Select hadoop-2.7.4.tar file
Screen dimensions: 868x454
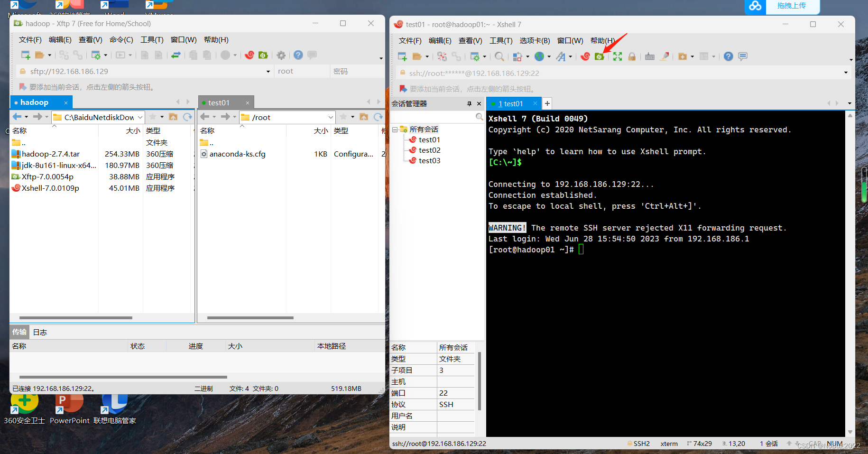(51, 154)
